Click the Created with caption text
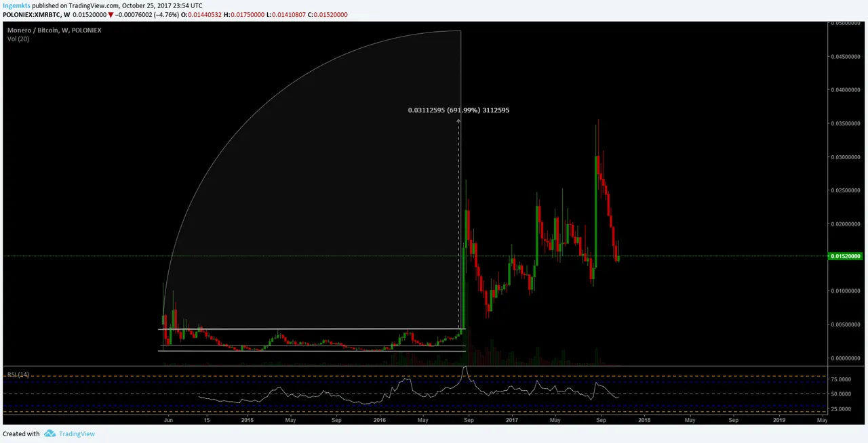The image size is (868, 443). pyautogui.click(x=22, y=434)
